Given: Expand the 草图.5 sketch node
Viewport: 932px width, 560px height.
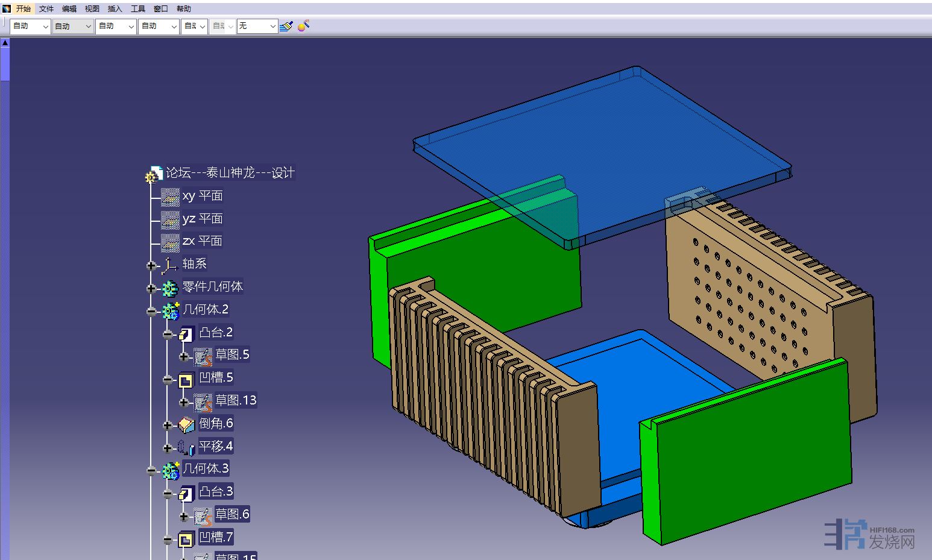Looking at the screenshot, I should pos(184,356).
